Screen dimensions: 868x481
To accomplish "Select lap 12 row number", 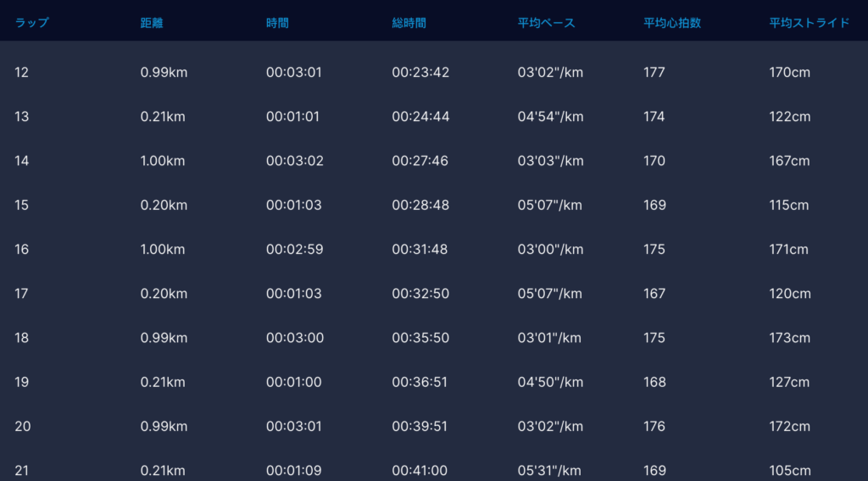I will click(x=22, y=73).
